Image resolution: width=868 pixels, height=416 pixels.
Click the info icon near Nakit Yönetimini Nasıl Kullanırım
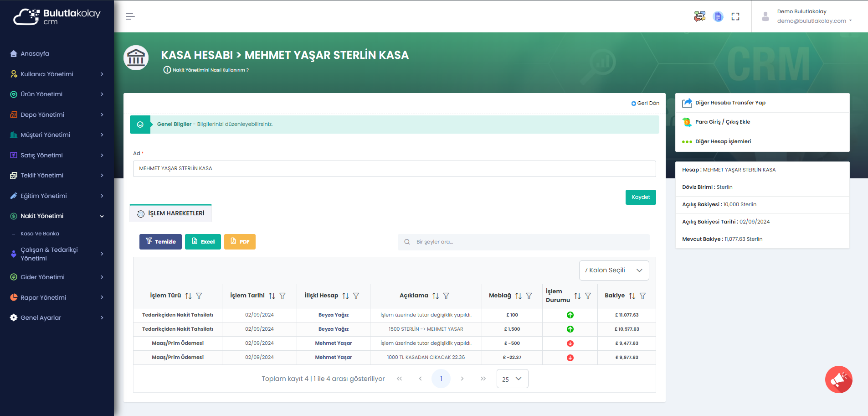point(166,69)
